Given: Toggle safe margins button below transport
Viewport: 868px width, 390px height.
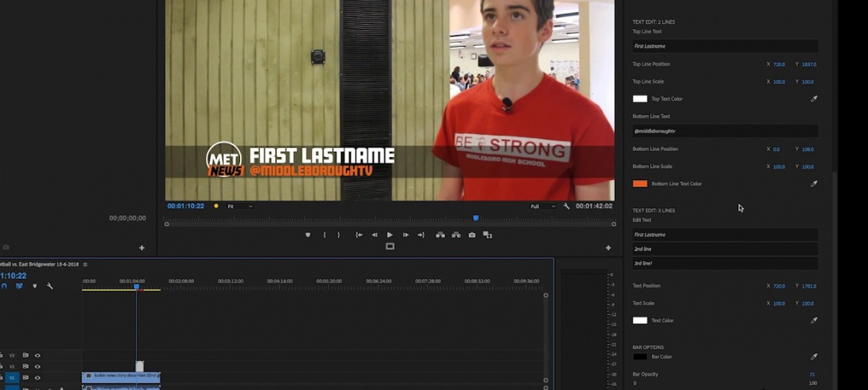Looking at the screenshot, I should point(390,246).
